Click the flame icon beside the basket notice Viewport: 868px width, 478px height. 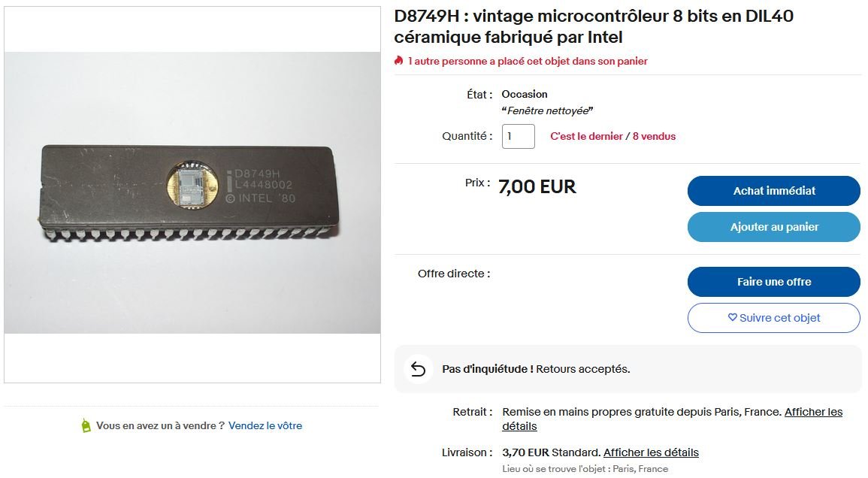click(398, 60)
